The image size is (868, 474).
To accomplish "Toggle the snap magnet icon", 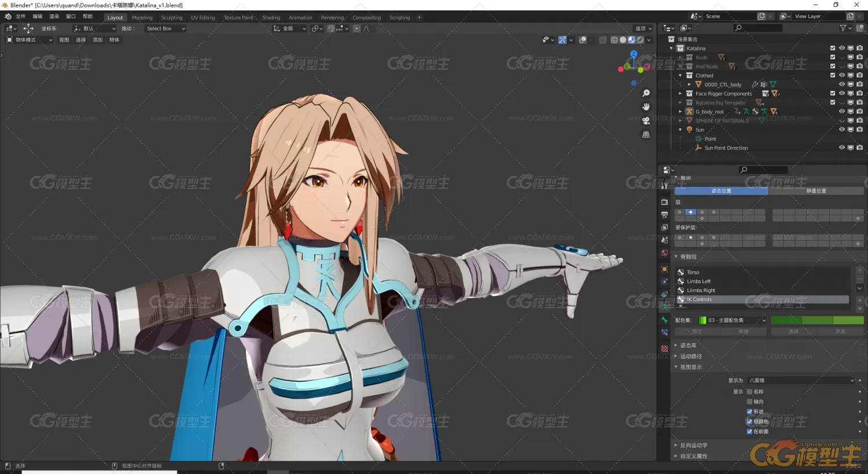I will pyautogui.click(x=332, y=28).
